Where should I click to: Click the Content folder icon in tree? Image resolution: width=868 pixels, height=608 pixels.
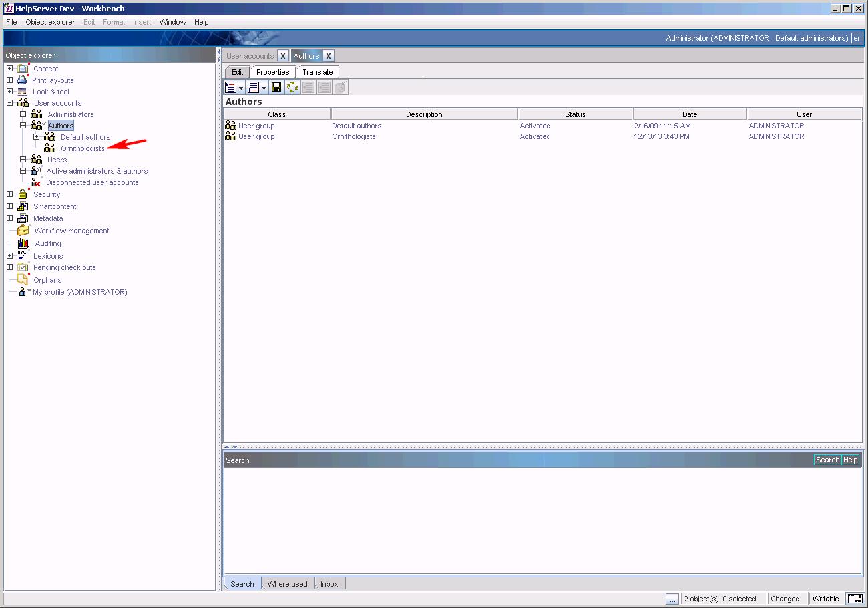(x=23, y=68)
